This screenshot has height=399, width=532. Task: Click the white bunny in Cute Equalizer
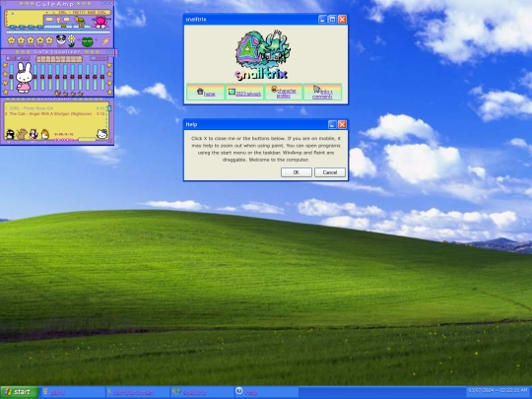click(x=24, y=78)
